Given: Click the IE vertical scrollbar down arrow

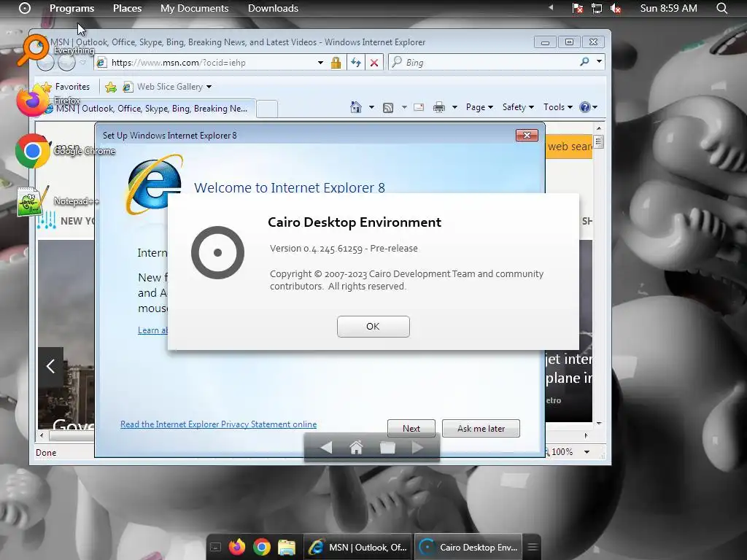Looking at the screenshot, I should (599, 423).
